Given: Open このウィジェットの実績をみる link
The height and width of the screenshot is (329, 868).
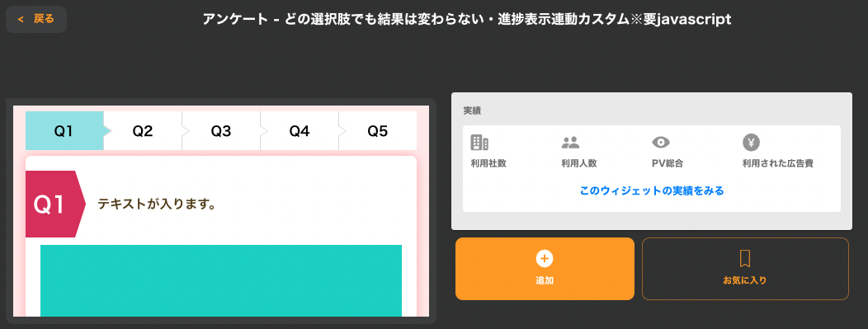Looking at the screenshot, I should [652, 190].
